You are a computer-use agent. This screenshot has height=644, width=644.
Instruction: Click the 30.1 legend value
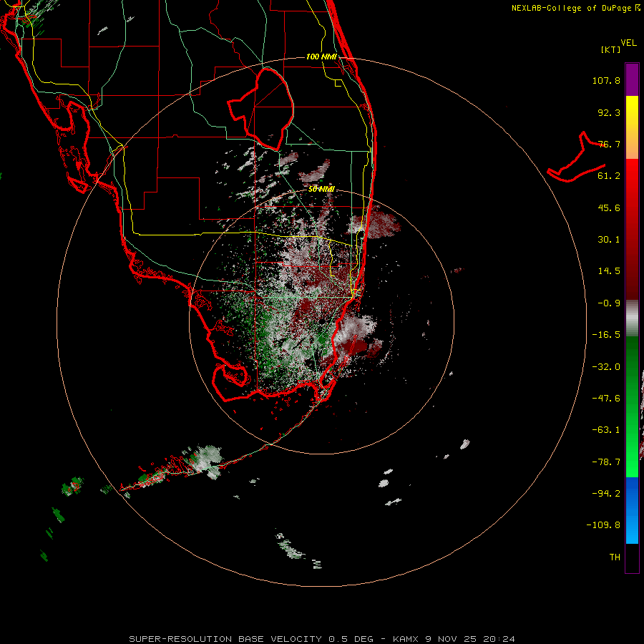tap(609, 240)
